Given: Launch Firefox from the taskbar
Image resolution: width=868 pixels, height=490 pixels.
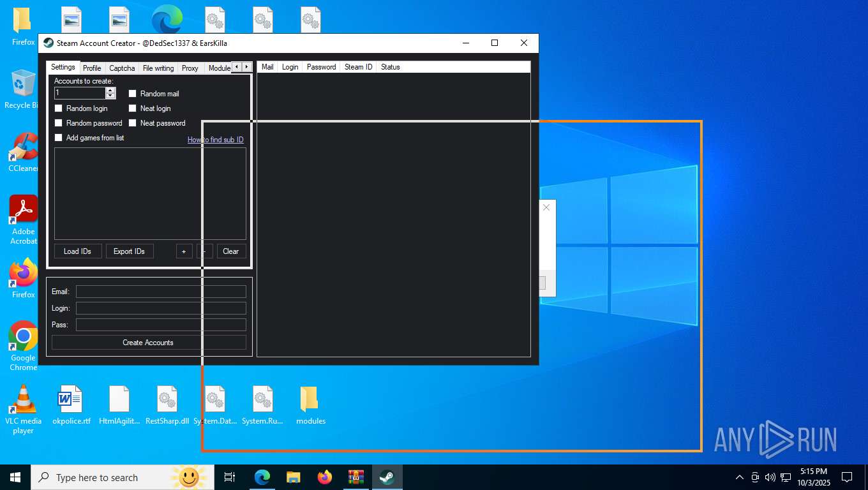Looking at the screenshot, I should tap(325, 477).
